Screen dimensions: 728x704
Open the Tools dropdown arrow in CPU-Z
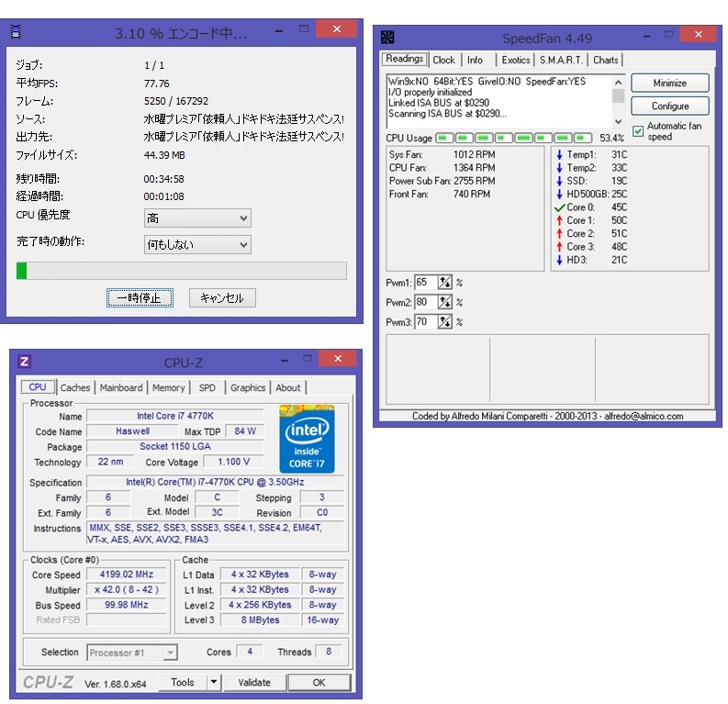[214, 682]
